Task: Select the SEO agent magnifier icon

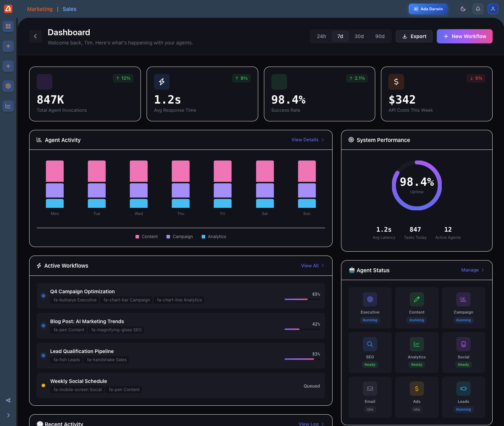Action: [x=370, y=344]
